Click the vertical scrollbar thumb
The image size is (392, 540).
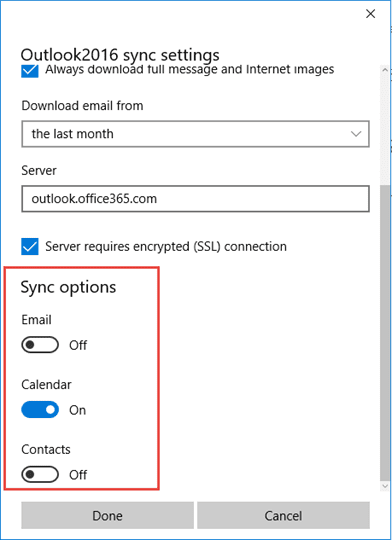coord(385,332)
